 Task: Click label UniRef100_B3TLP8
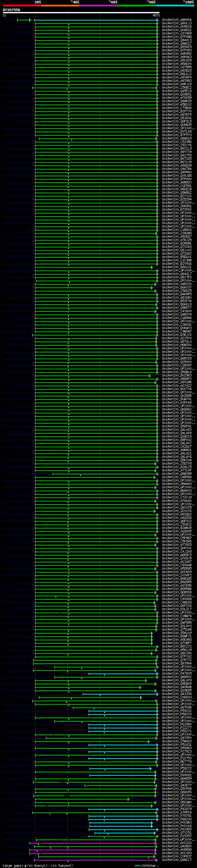[176, 132]
